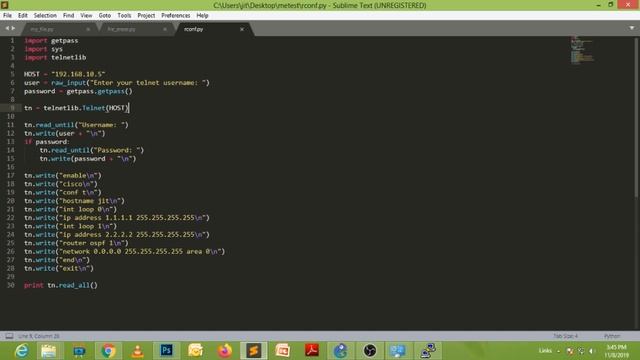Click the 'import telnetlib' line
The height and width of the screenshot is (360, 640).
coord(55,57)
